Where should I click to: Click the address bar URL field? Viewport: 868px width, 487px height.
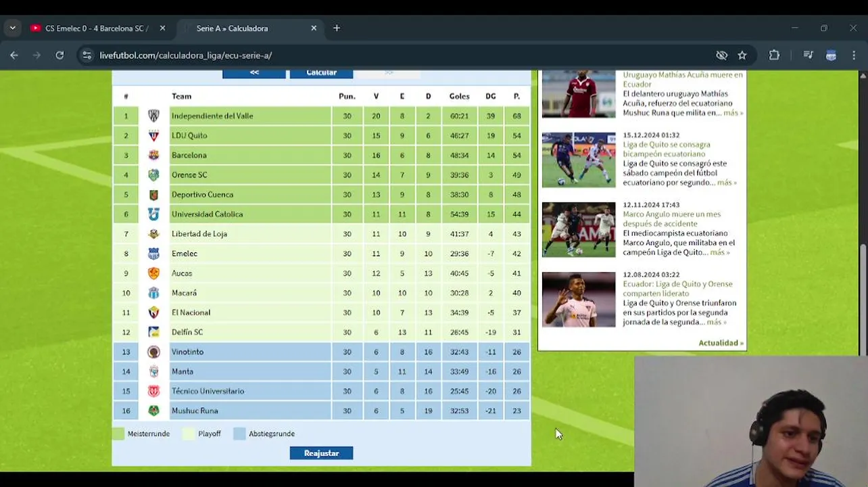[399, 55]
